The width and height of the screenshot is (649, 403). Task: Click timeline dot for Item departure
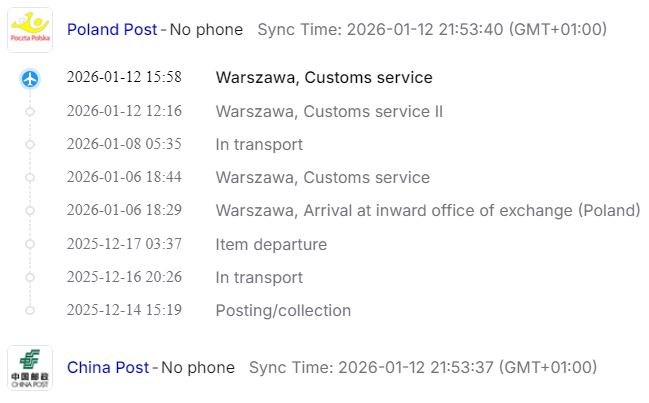(30, 244)
